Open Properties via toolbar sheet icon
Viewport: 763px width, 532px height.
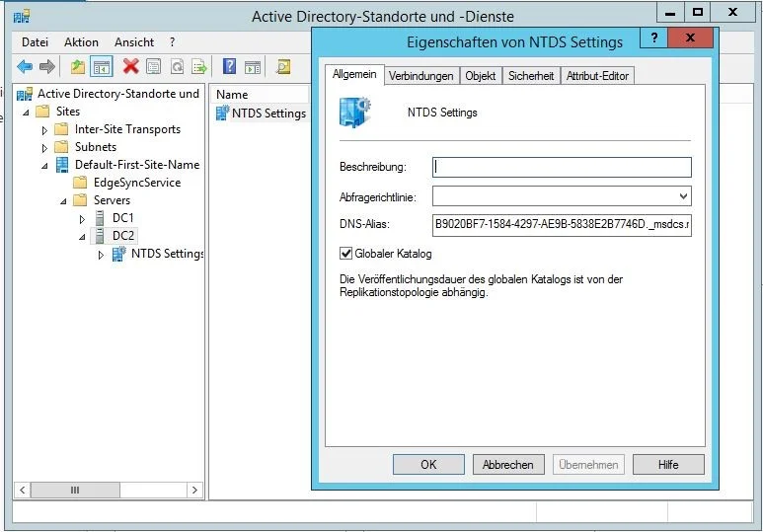click(x=153, y=66)
